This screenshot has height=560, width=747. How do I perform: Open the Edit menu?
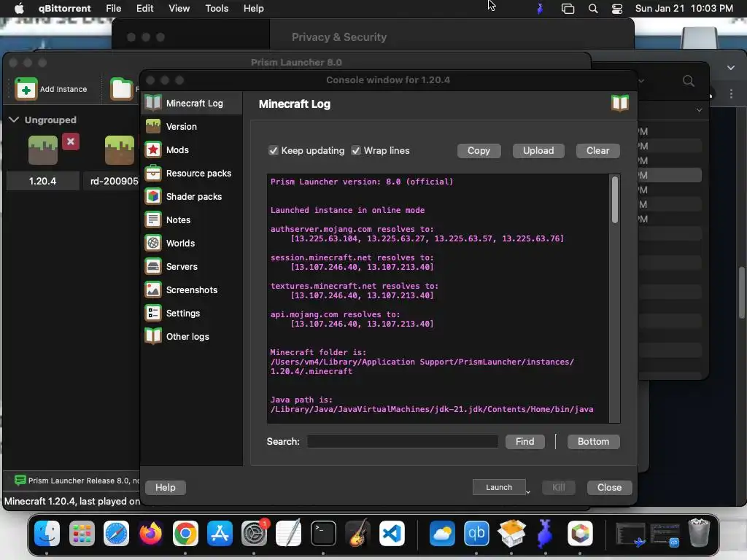click(145, 9)
